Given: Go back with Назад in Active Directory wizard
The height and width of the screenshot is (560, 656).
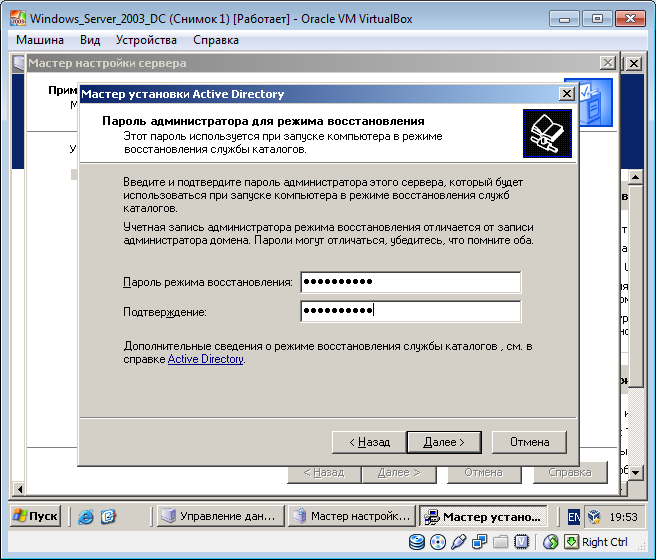Looking at the screenshot, I should click(369, 442).
